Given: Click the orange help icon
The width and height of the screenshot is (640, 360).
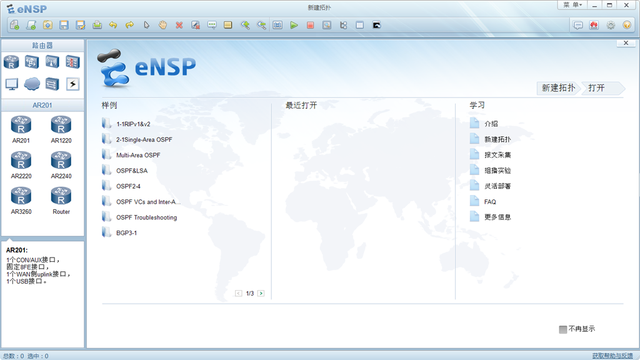Looking at the screenshot, I should 627,25.
